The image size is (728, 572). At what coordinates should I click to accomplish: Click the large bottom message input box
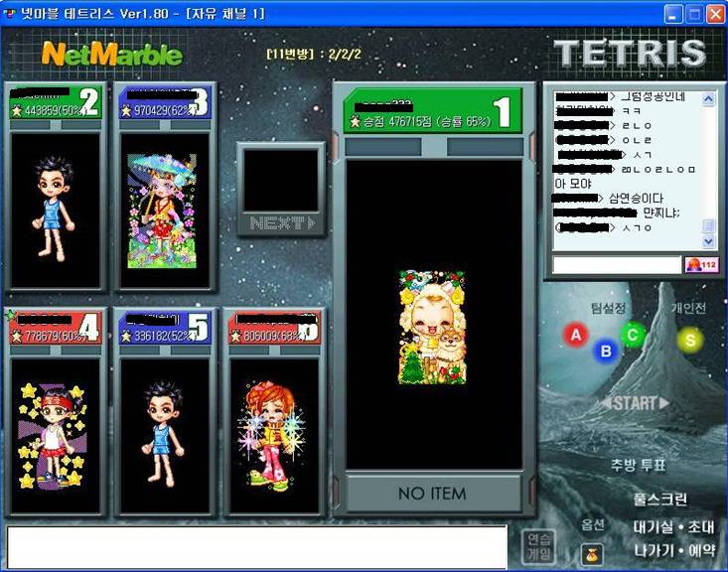click(257, 547)
